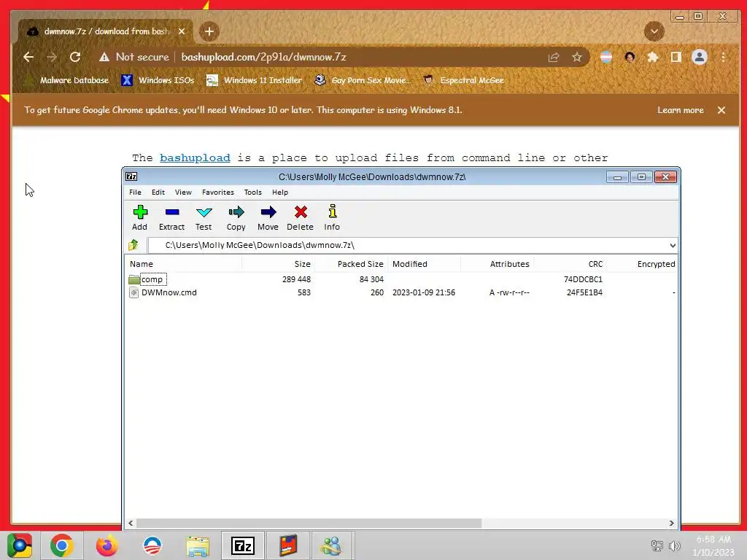Click the right arrow of horizontal scrollbar
This screenshot has height=560, width=747.
(671, 524)
